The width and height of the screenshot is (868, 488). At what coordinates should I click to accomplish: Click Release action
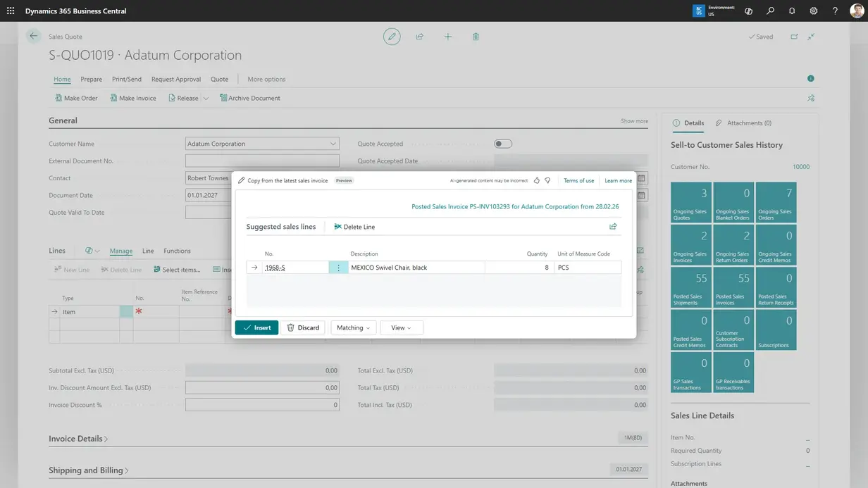coord(183,98)
